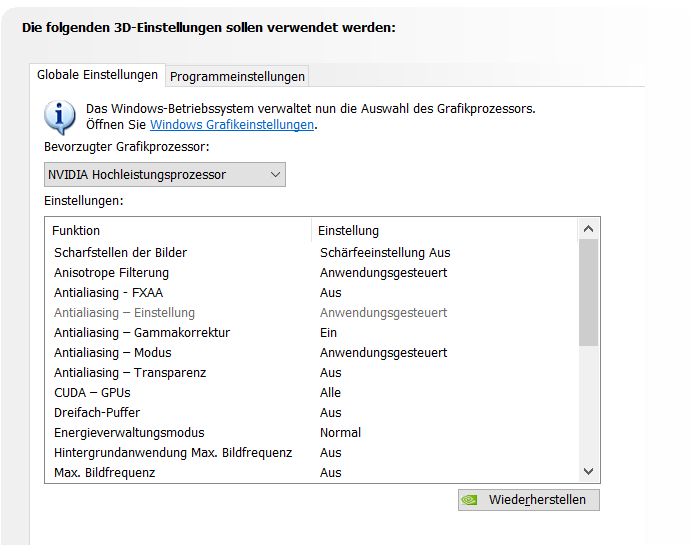Viewport: 697px width, 545px height.
Task: Select the Anisotrope Filterung row
Action: (x=311, y=272)
